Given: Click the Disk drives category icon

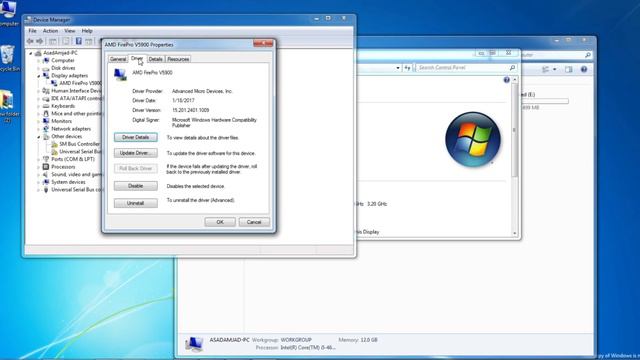Looking at the screenshot, I should point(46,68).
